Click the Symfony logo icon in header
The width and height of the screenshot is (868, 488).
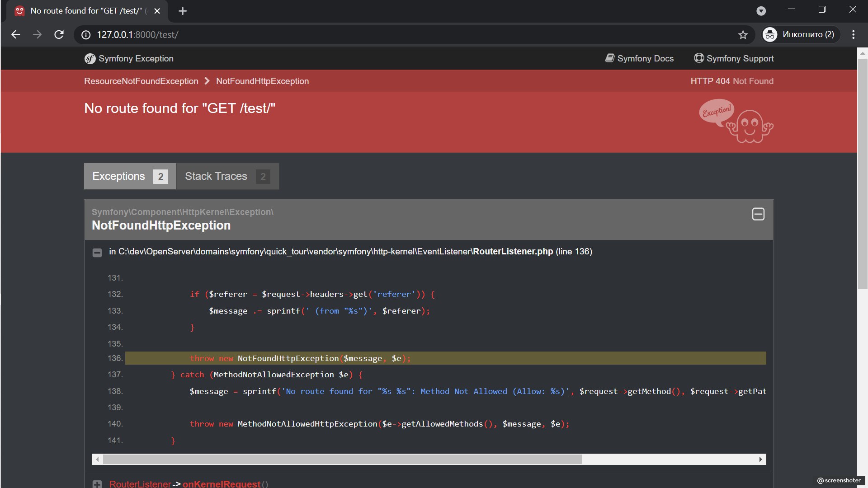pyautogui.click(x=90, y=59)
